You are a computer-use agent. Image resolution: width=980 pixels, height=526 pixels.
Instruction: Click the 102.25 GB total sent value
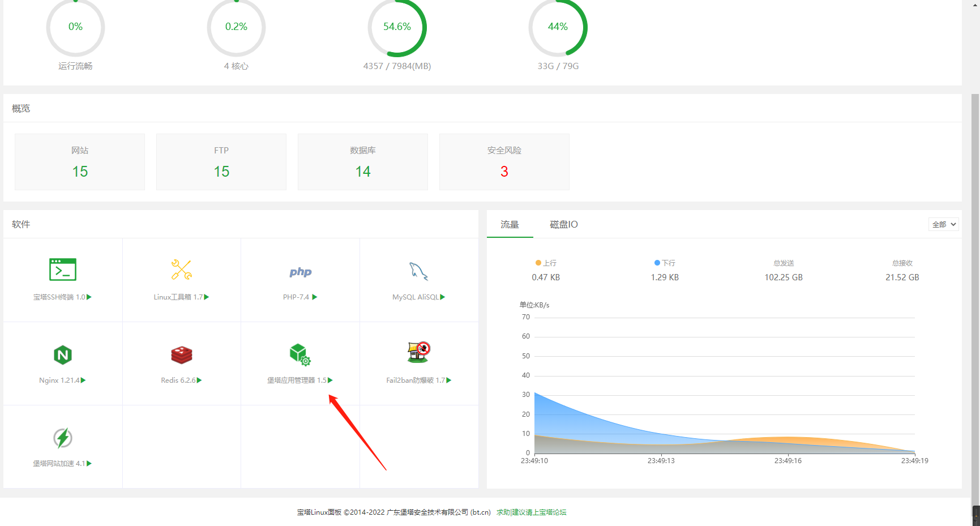(784, 277)
